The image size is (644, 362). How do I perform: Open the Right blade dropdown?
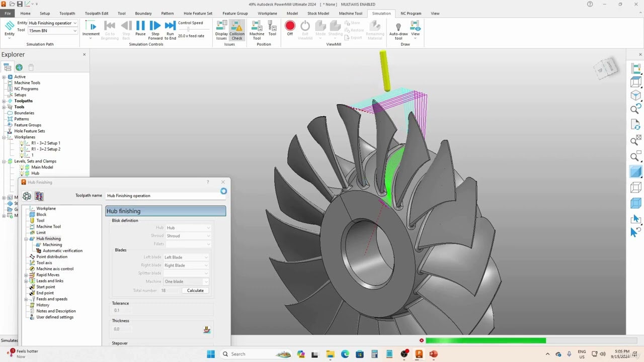[186, 265]
